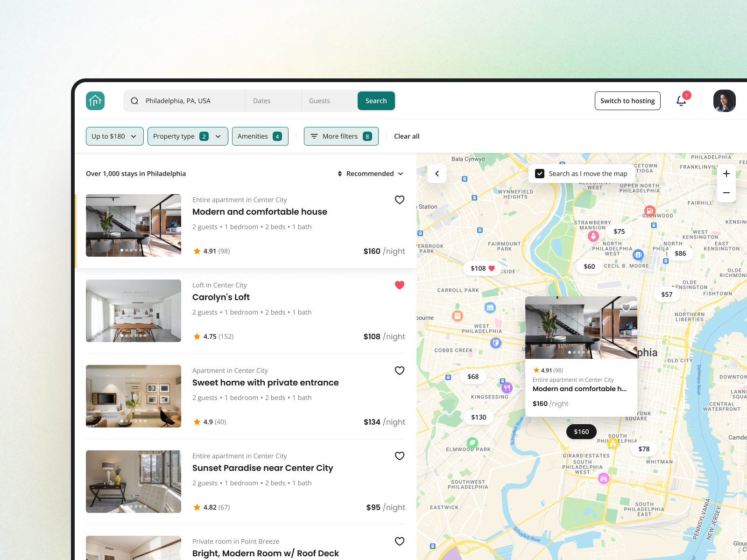The height and width of the screenshot is (560, 747).
Task: Open Sweet home with private entrance title
Action: pyautogui.click(x=266, y=383)
